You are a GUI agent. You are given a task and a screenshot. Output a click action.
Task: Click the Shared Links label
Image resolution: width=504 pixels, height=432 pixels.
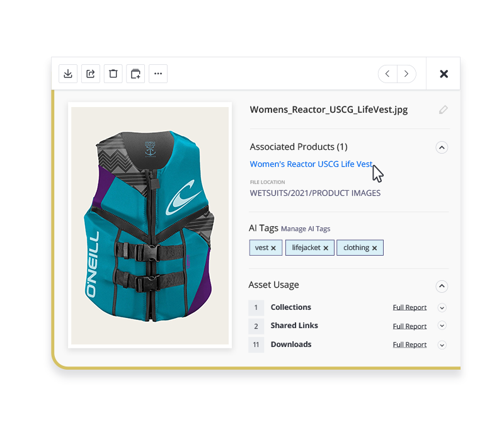[x=294, y=326]
